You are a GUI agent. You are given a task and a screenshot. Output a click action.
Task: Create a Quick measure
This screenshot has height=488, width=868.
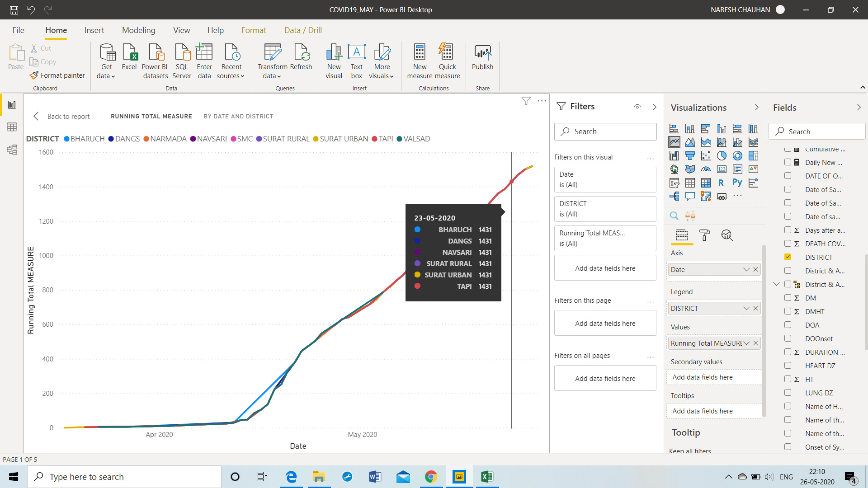pos(448,61)
